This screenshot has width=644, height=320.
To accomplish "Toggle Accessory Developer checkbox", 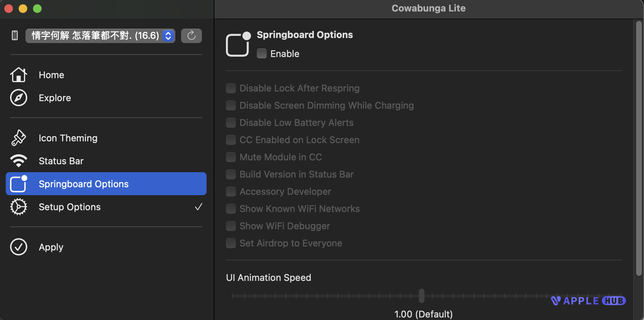I will pos(231,192).
